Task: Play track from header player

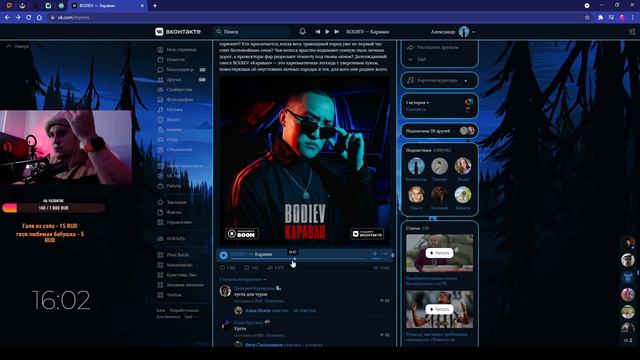Action: pyautogui.click(x=327, y=31)
